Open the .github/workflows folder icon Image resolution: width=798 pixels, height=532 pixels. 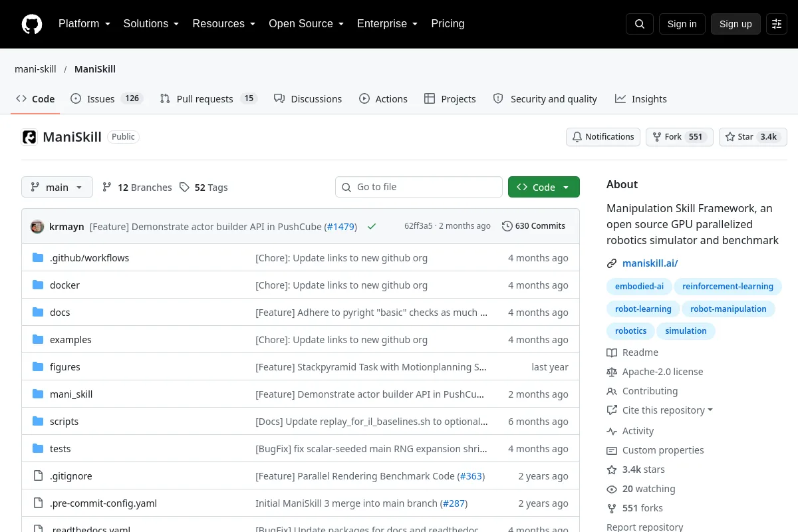coord(38,258)
